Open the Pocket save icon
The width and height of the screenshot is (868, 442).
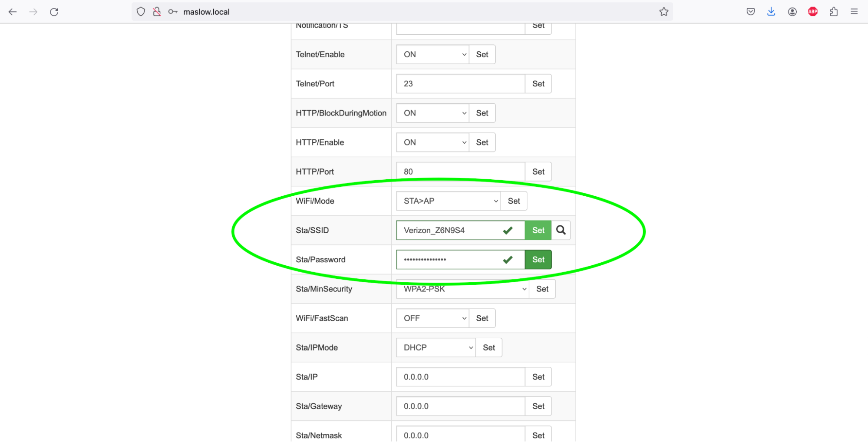pyautogui.click(x=751, y=12)
